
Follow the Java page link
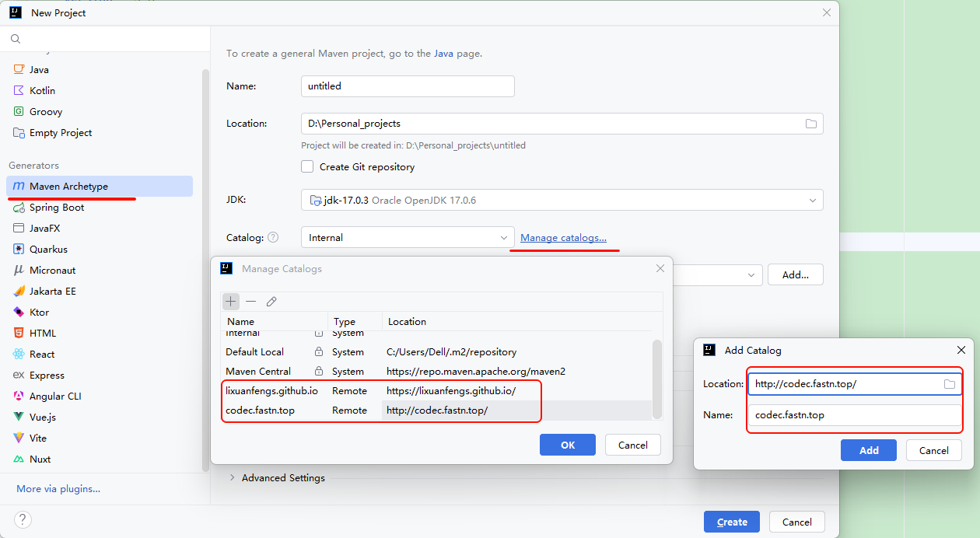coord(443,54)
